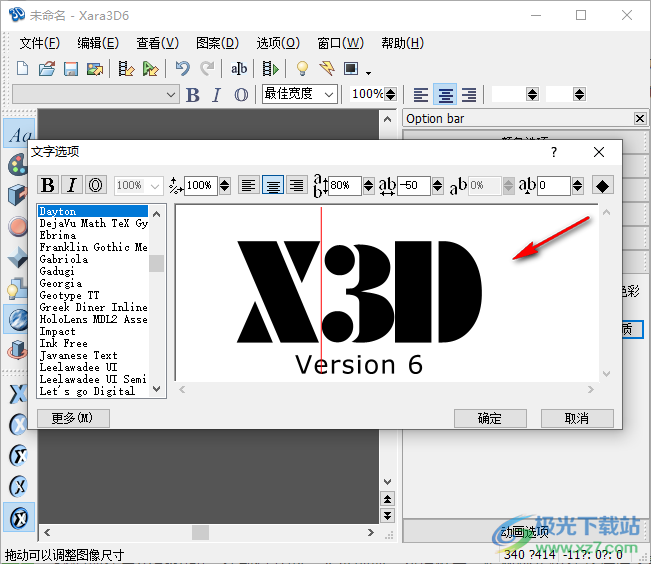Toggle Outline in the text options dialog
Screen dimensions: 651x564
coord(95,185)
